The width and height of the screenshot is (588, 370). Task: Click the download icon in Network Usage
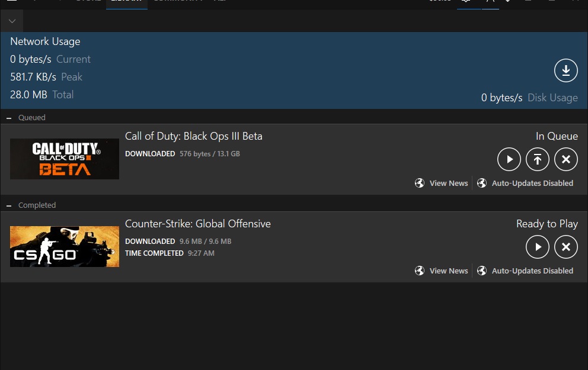(x=565, y=71)
